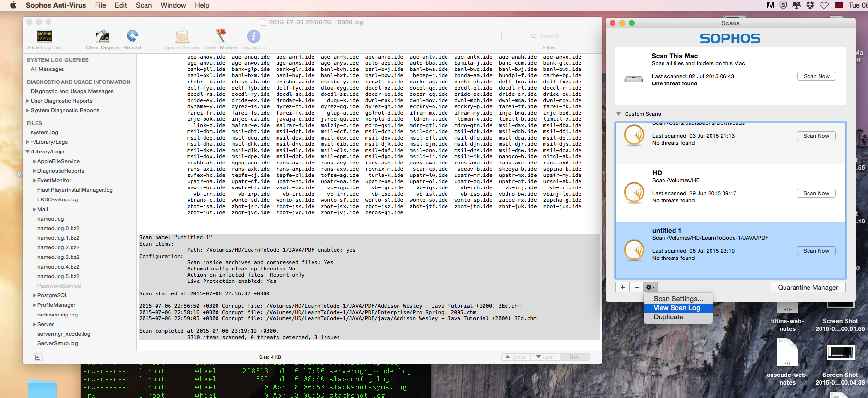This screenshot has width=868, height=398.
Task: Click the log document icon in title bar
Action: tap(264, 22)
